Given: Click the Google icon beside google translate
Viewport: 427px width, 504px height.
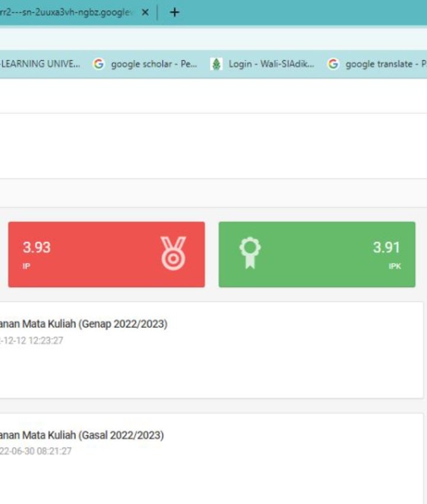Looking at the screenshot, I should click(333, 63).
